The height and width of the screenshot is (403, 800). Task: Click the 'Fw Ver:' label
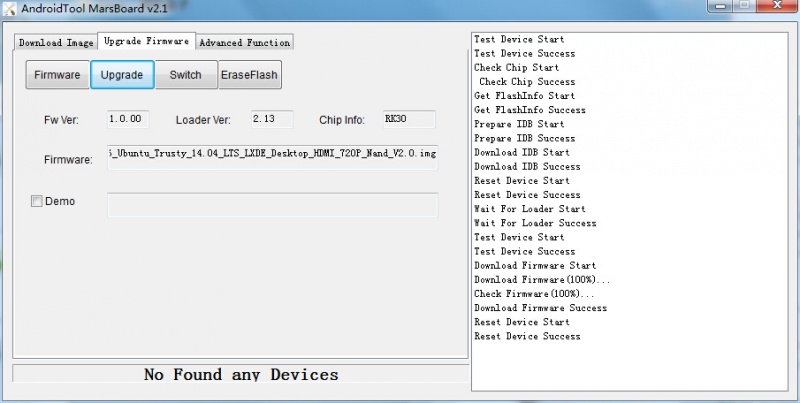61,120
